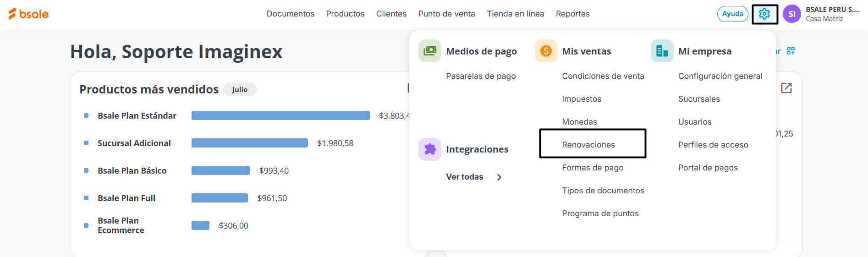868x257 pixels.
Task: Click the Integraciones puzzle icon
Action: [x=430, y=149]
